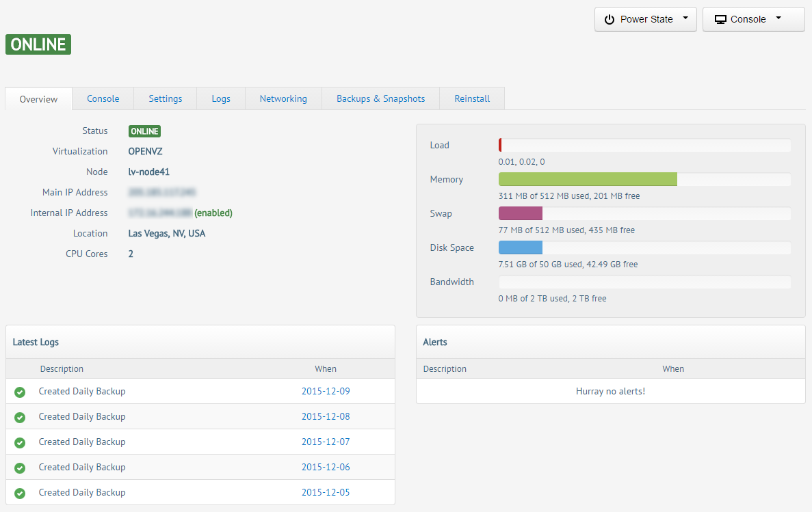812x512 pixels.
Task: Expand the Power State dropdown arrow
Action: coord(685,19)
